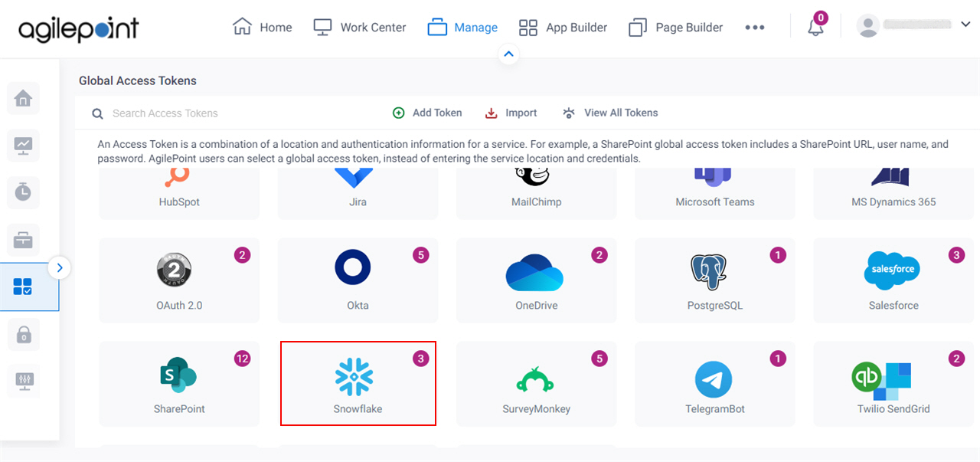Image resolution: width=980 pixels, height=462 pixels.
Task: Click the TelegramBot card label text
Action: [x=715, y=408]
